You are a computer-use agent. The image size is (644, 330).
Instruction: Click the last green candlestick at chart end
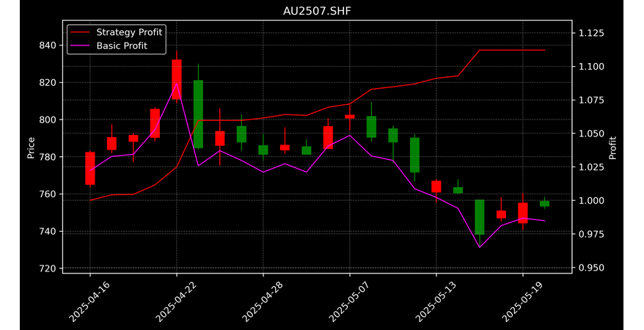pos(544,203)
